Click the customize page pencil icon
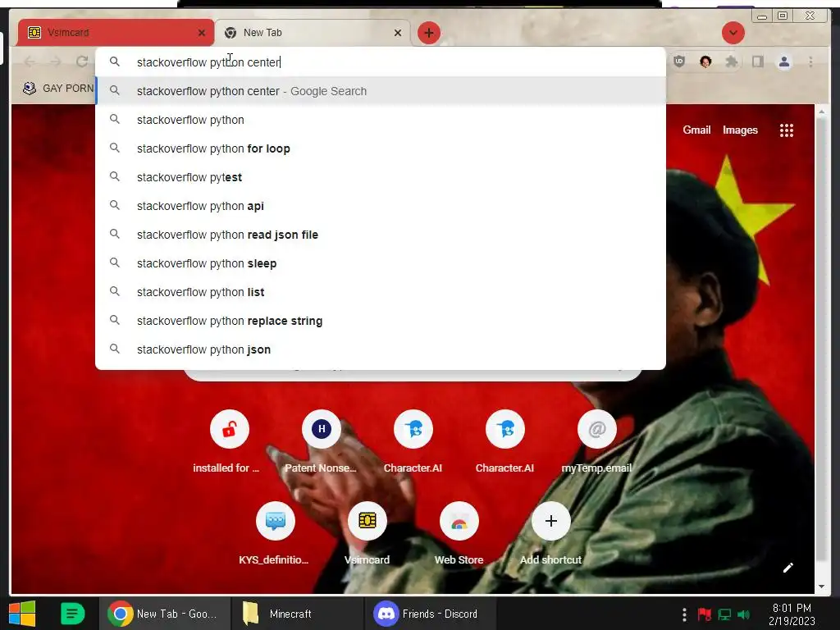This screenshot has height=630, width=840. [788, 568]
